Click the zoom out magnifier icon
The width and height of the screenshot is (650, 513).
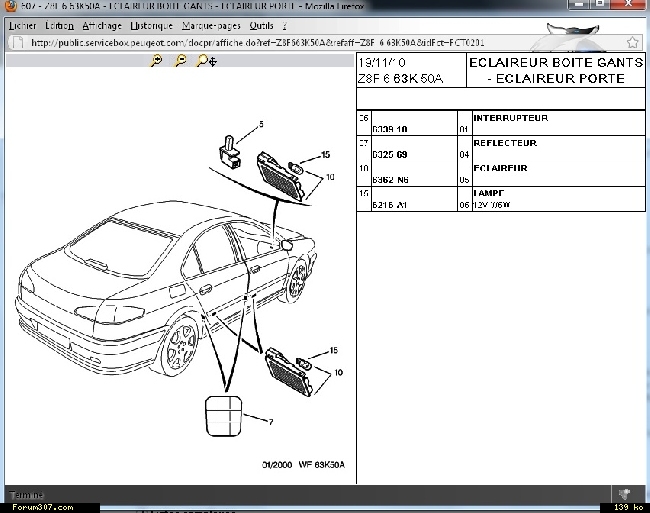point(180,61)
